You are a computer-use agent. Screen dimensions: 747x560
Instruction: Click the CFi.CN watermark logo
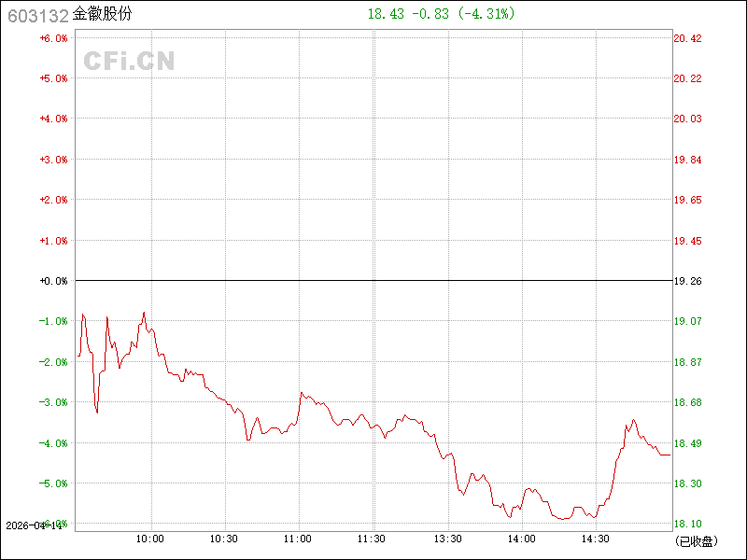(x=130, y=61)
